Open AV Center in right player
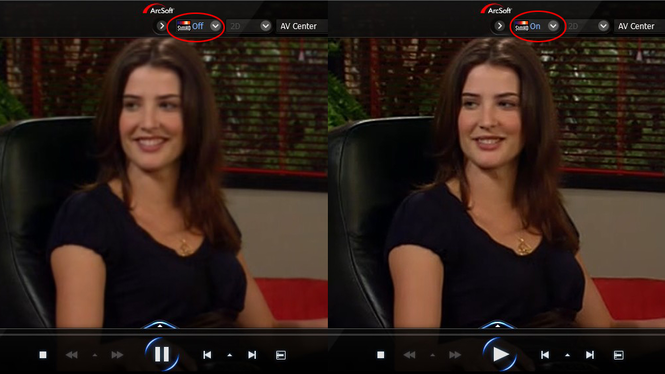665x374 pixels. (636, 26)
